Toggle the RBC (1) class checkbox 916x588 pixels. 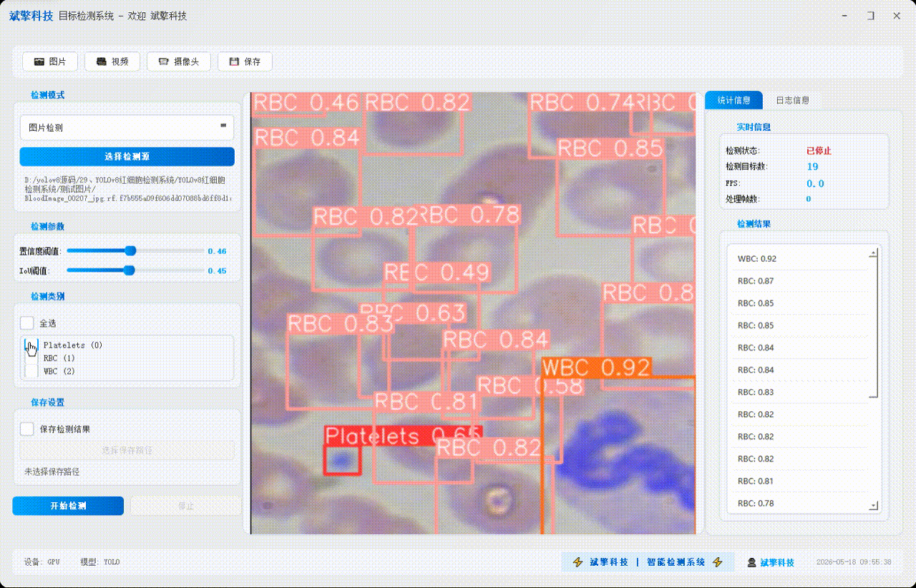coord(31,358)
